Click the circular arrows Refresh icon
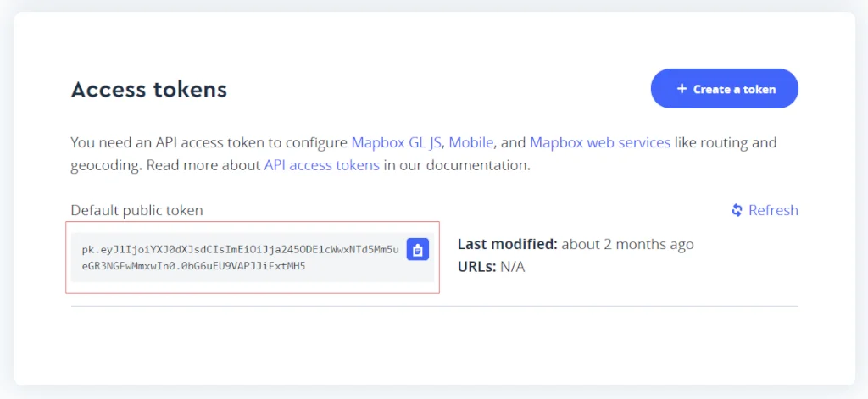The width and height of the screenshot is (868, 399). [x=737, y=210]
